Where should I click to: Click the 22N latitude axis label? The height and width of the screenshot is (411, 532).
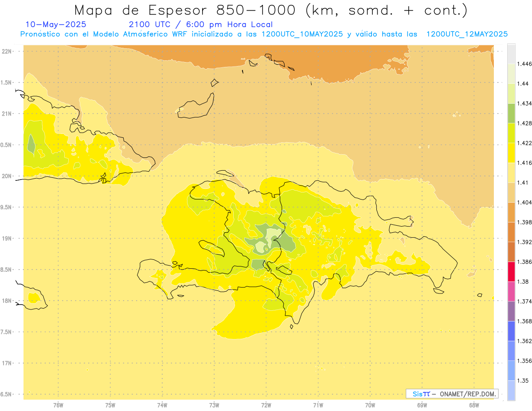click(x=7, y=51)
